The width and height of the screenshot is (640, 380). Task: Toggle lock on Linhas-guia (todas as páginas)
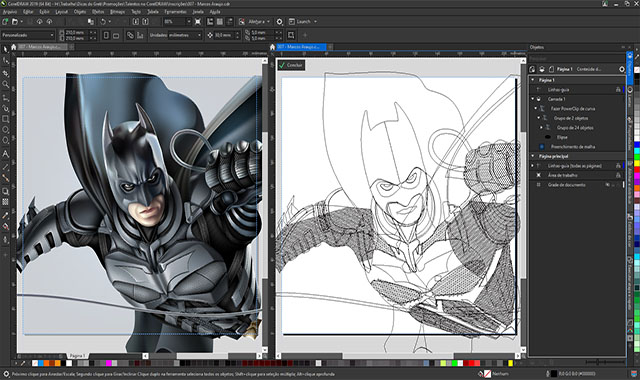[618, 166]
